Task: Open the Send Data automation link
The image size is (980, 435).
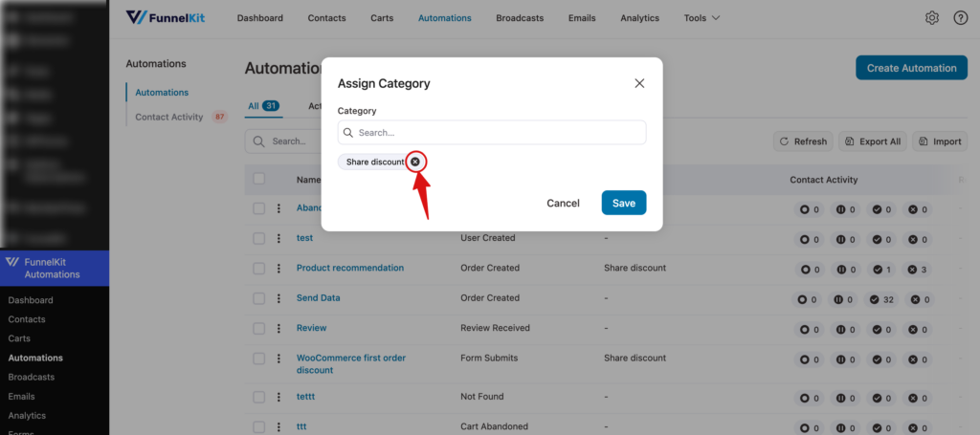Action: [x=318, y=297]
